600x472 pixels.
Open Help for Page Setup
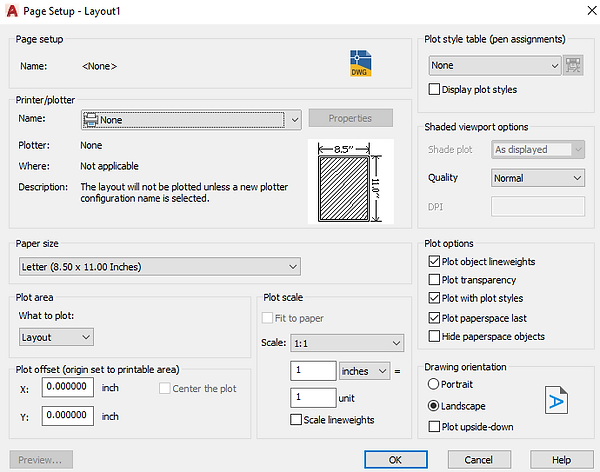(561, 459)
